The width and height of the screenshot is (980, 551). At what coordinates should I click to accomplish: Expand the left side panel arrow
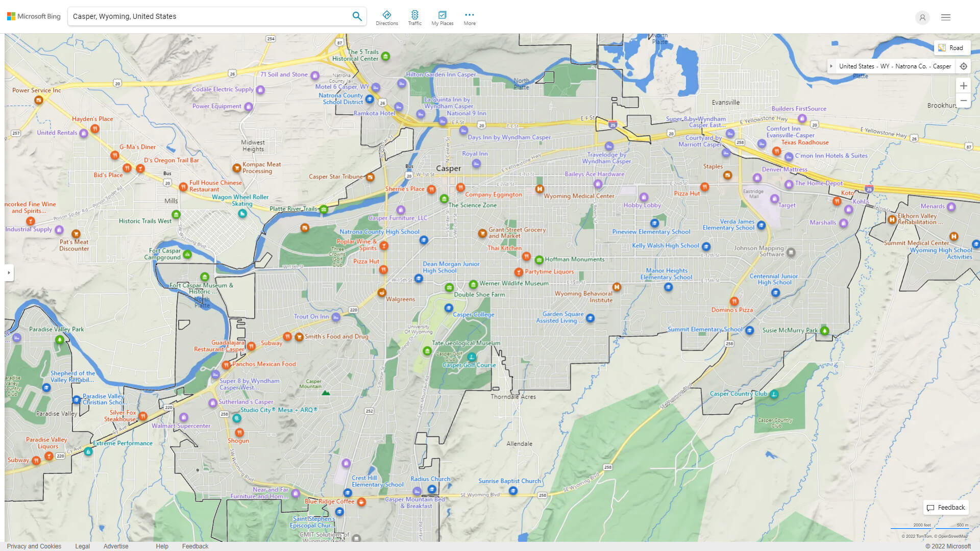click(9, 272)
